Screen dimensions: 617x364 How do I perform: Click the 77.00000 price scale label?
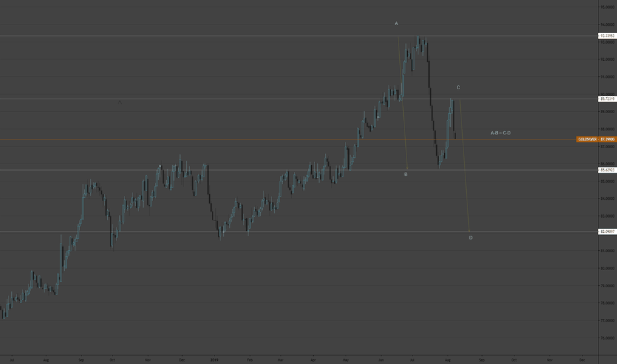[608, 320]
